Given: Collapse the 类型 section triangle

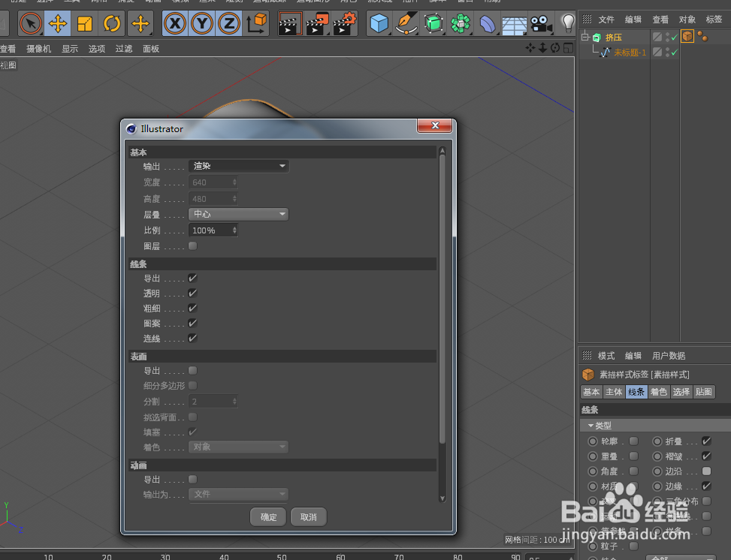Looking at the screenshot, I should coord(591,426).
